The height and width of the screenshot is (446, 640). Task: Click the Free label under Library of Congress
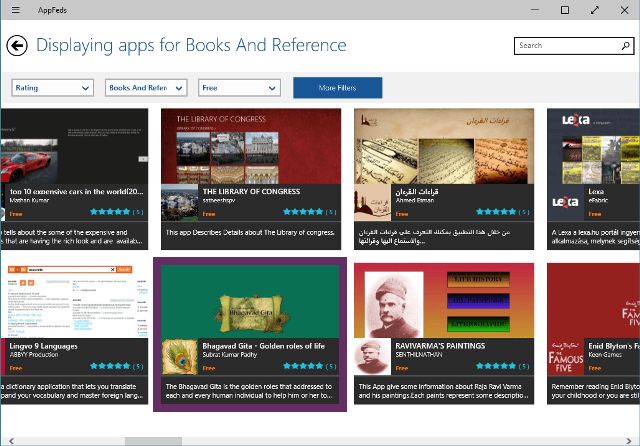click(x=209, y=214)
